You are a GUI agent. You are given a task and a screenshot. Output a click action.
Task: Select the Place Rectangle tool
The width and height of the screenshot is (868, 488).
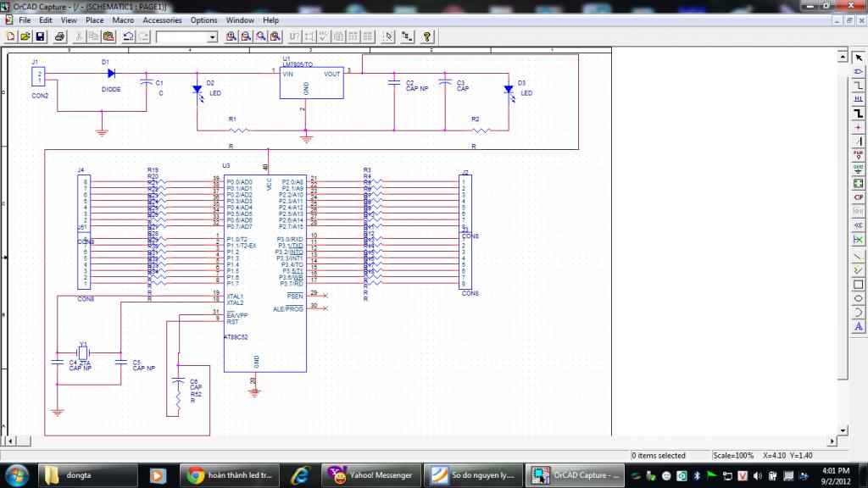[x=858, y=284]
